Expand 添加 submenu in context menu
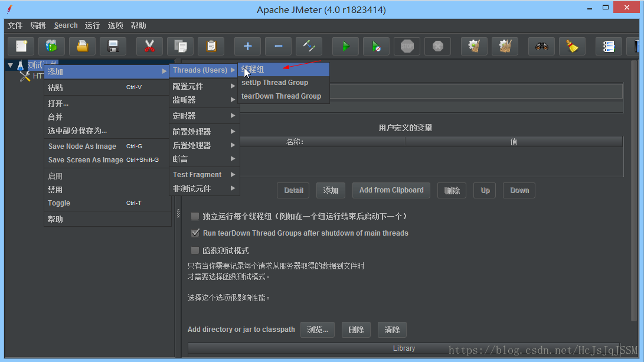The image size is (644, 362). pyautogui.click(x=106, y=71)
